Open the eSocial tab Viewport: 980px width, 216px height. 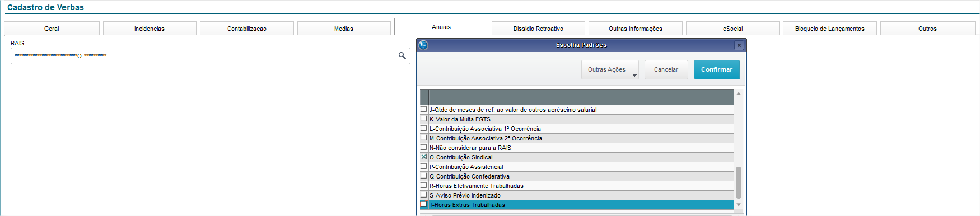pos(732,29)
